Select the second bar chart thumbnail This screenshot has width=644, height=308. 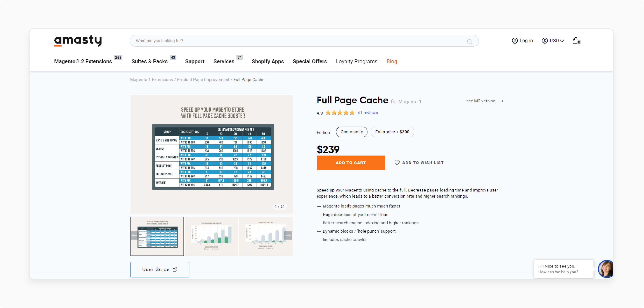coord(211,236)
